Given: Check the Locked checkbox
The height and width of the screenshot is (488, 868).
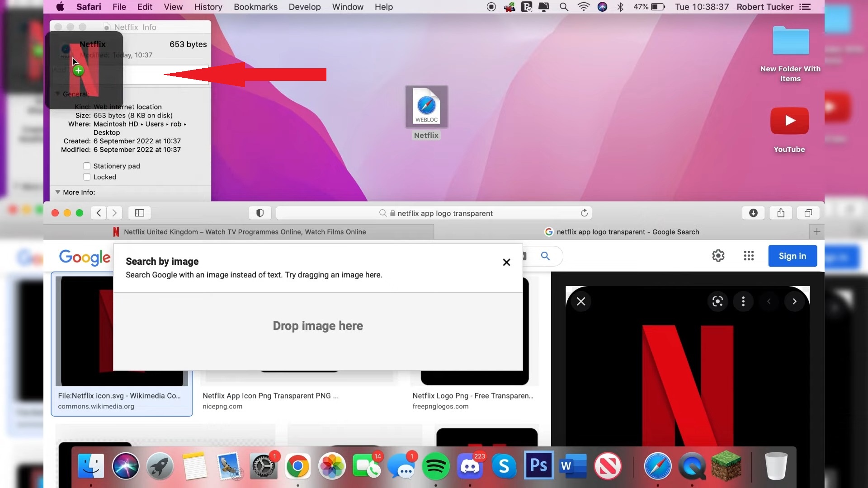Looking at the screenshot, I should coord(87,177).
